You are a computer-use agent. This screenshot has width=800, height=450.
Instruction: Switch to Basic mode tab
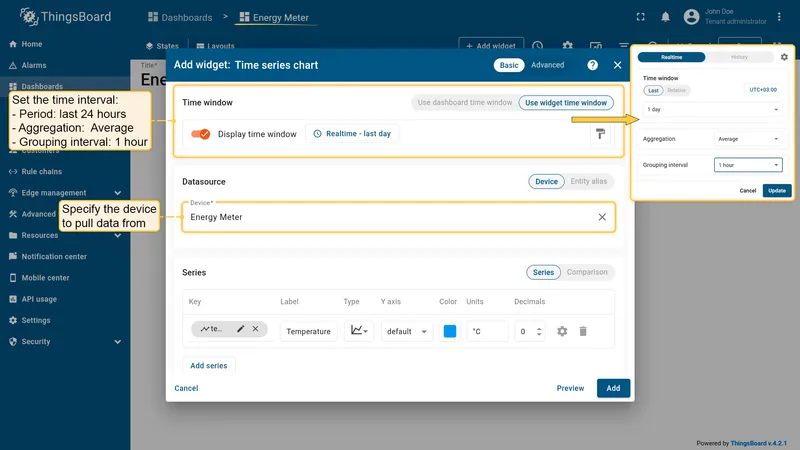pyautogui.click(x=508, y=65)
